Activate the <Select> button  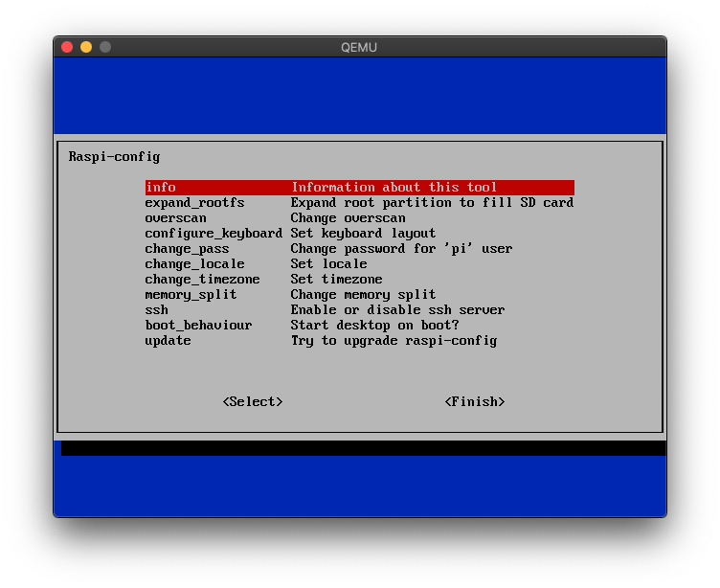tap(253, 402)
